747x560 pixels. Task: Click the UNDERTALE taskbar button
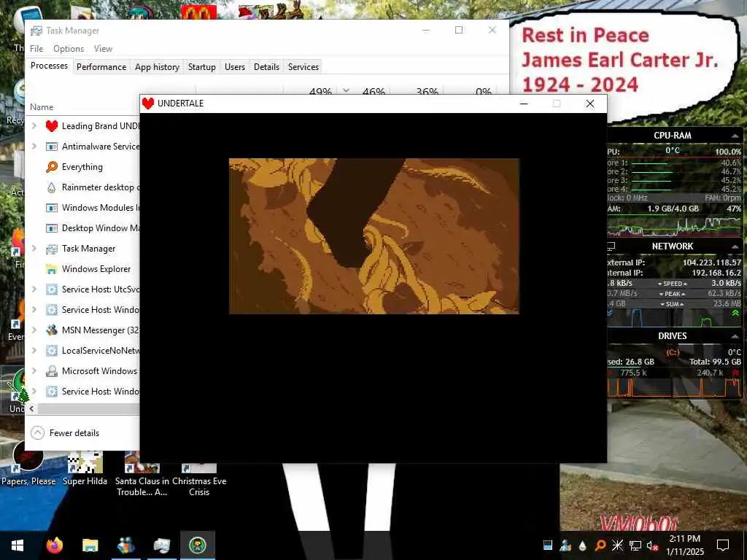pyautogui.click(x=197, y=545)
